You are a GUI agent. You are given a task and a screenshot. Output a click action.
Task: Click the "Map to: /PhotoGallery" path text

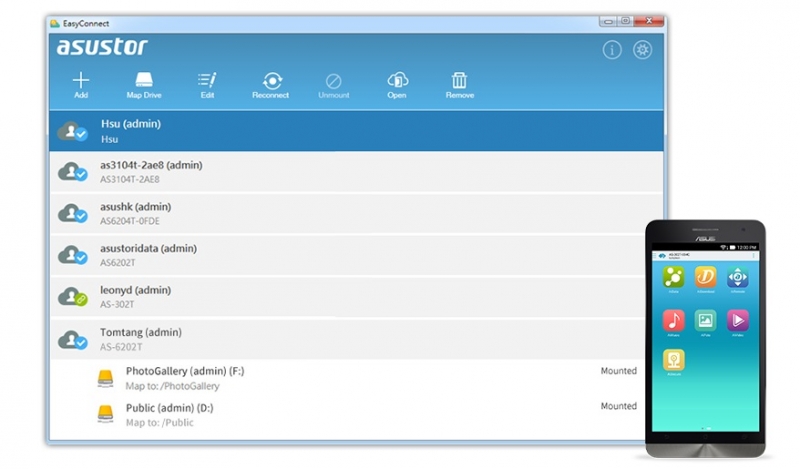[172, 386]
